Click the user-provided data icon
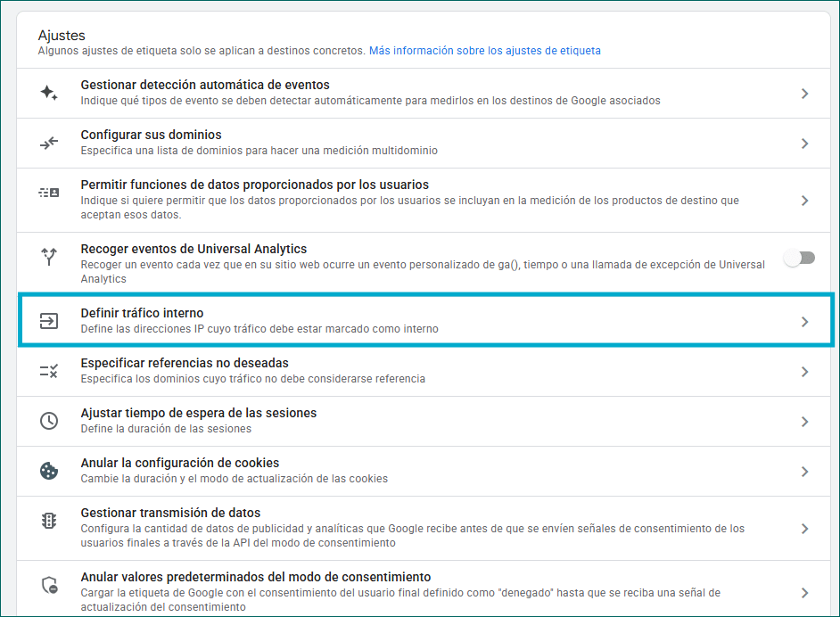Image resolution: width=840 pixels, height=617 pixels. coord(49,193)
